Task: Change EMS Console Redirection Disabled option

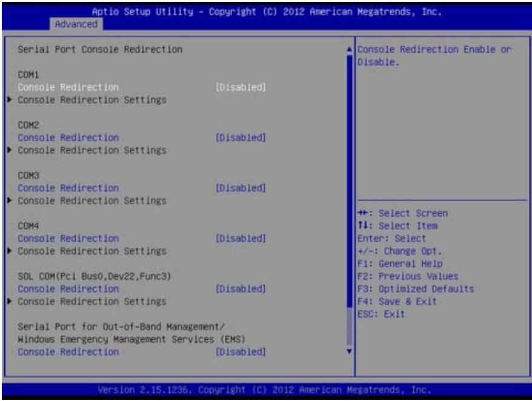Action: [x=241, y=352]
